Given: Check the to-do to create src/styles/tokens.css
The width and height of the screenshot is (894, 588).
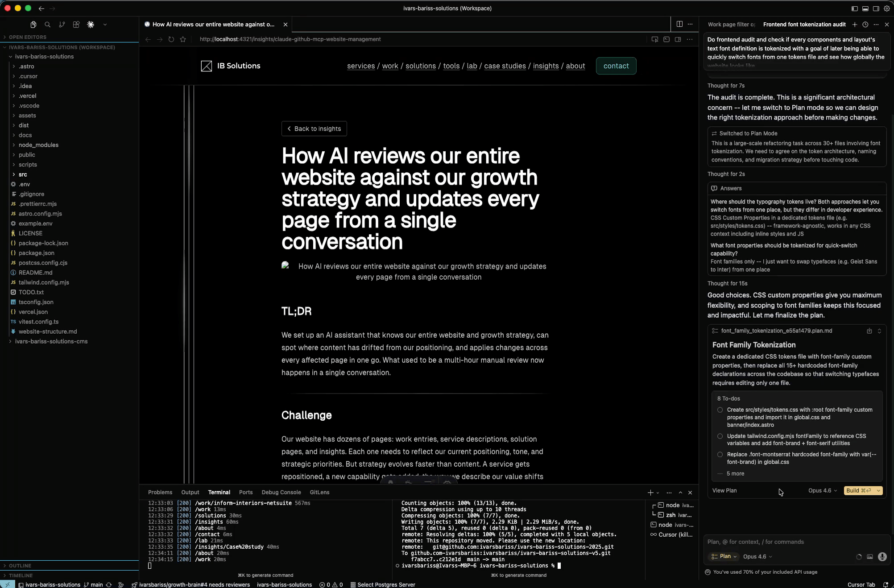Looking at the screenshot, I should click(720, 410).
